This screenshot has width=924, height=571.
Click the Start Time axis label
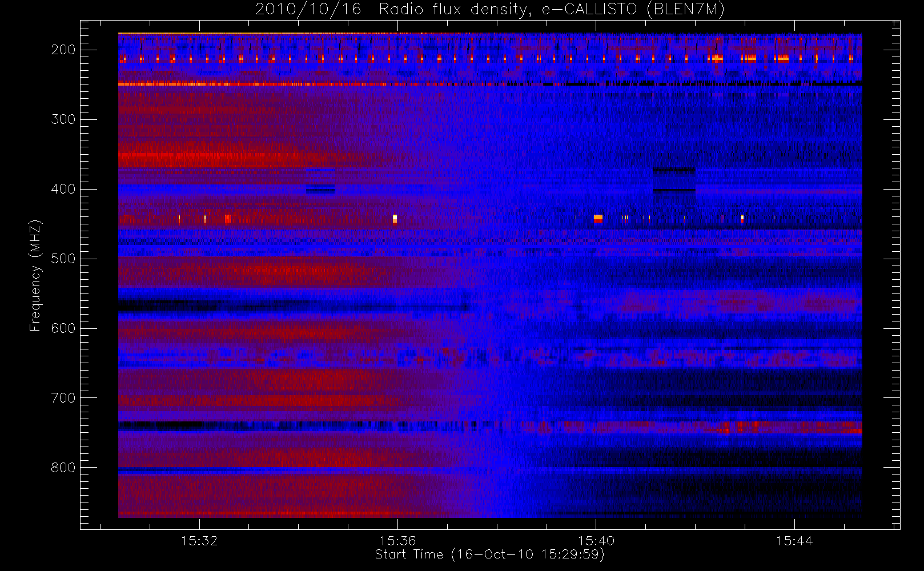[x=489, y=554]
